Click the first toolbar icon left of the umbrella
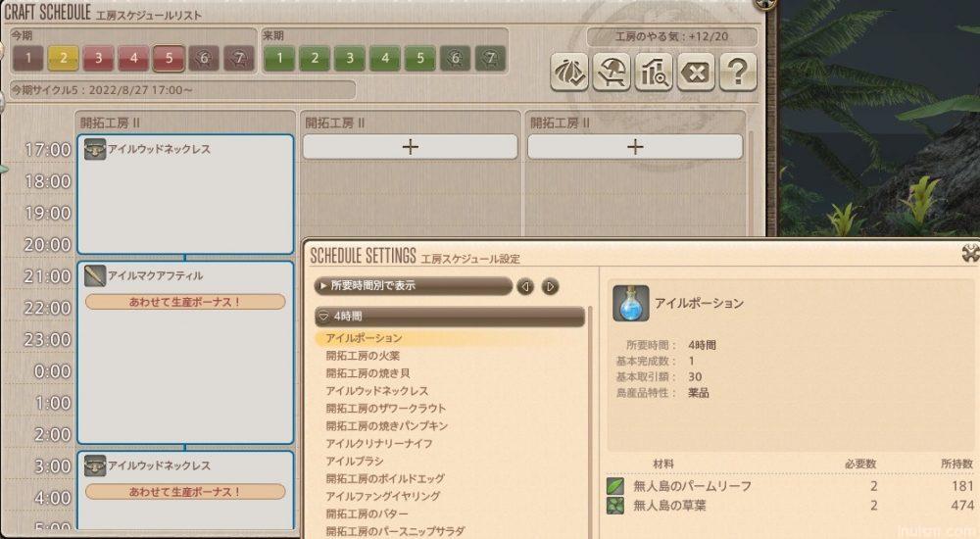Image resolution: width=980 pixels, height=539 pixels. pyautogui.click(x=568, y=73)
